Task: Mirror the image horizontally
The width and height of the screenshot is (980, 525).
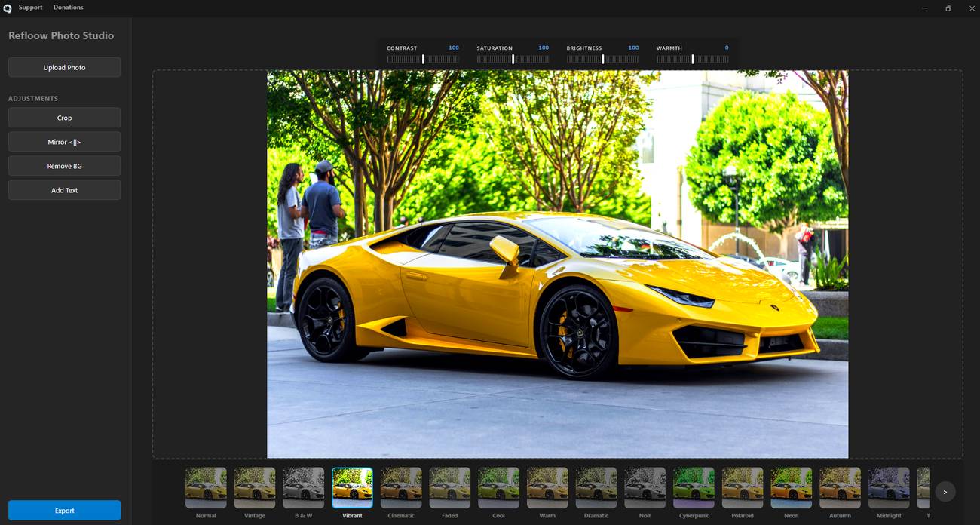Action: [x=64, y=142]
